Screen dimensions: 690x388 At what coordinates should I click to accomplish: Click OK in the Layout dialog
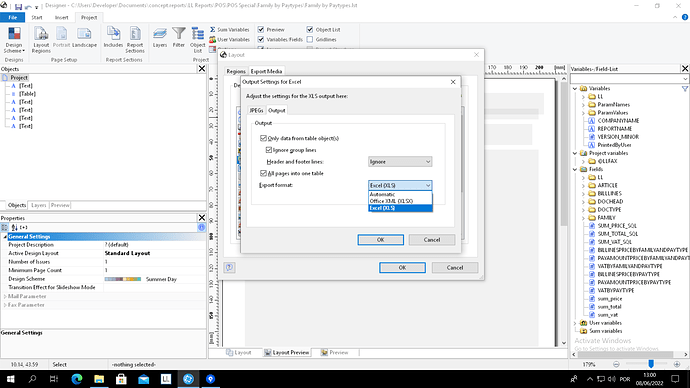click(x=402, y=267)
